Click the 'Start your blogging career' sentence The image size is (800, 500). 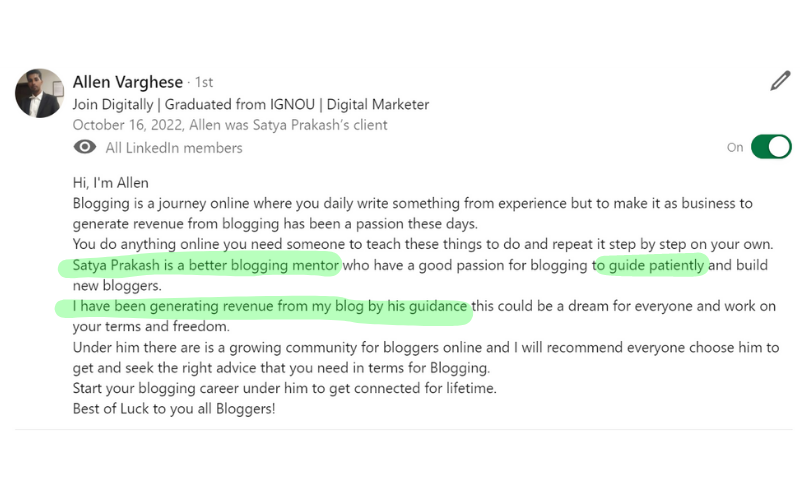coord(285,388)
